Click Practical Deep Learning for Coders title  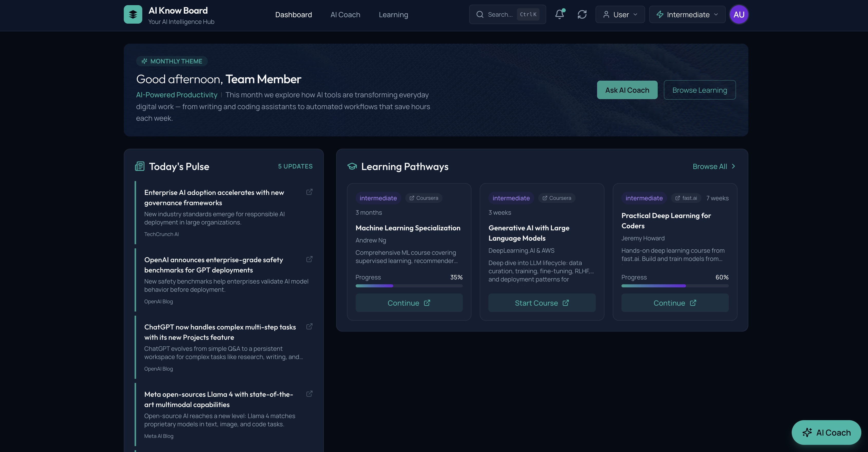(x=666, y=220)
